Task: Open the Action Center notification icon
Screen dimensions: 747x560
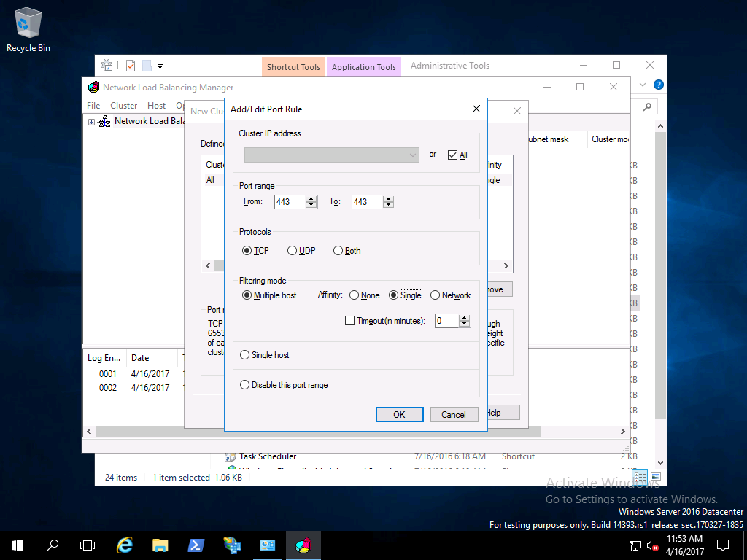Action: (x=722, y=545)
